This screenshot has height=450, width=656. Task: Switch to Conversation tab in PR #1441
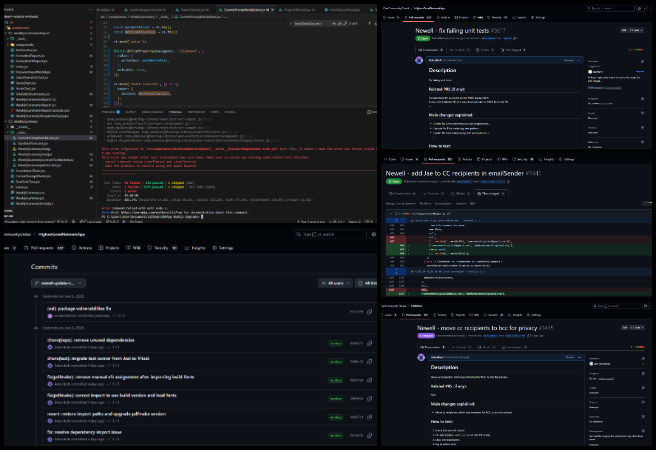click(402, 194)
